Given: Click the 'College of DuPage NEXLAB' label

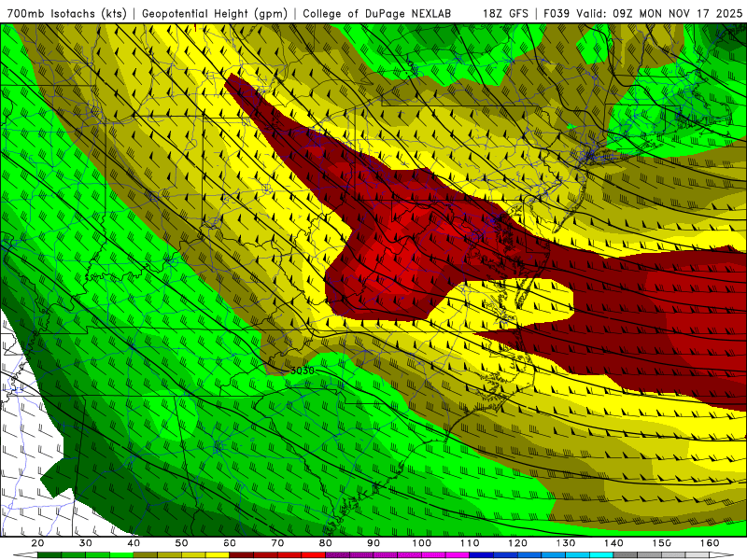Looking at the screenshot, I should [x=377, y=13].
